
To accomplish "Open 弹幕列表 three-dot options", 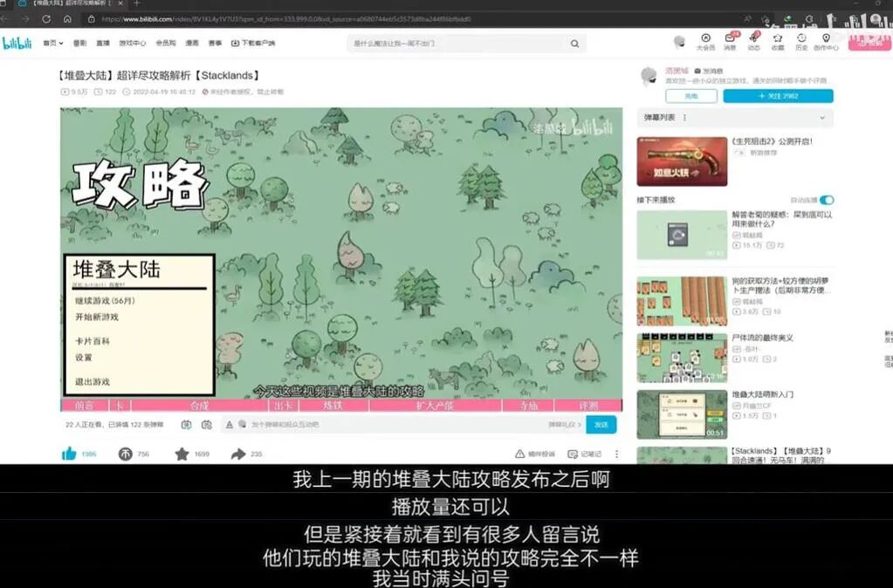I will [684, 118].
